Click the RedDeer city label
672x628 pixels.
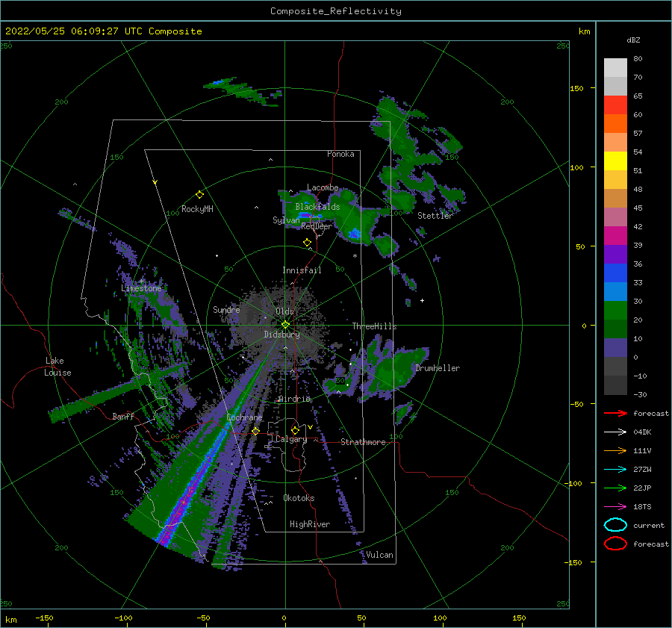click(317, 226)
